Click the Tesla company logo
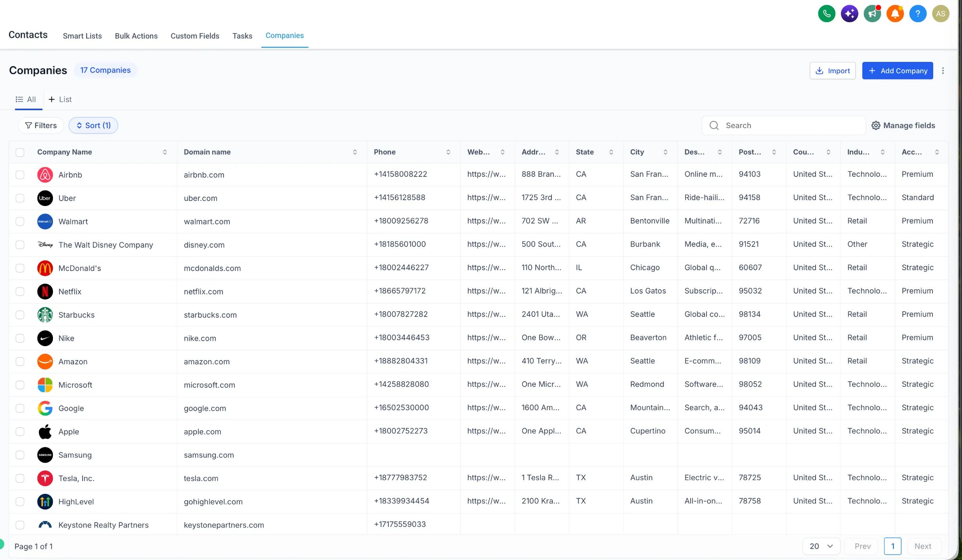 pos(45,479)
